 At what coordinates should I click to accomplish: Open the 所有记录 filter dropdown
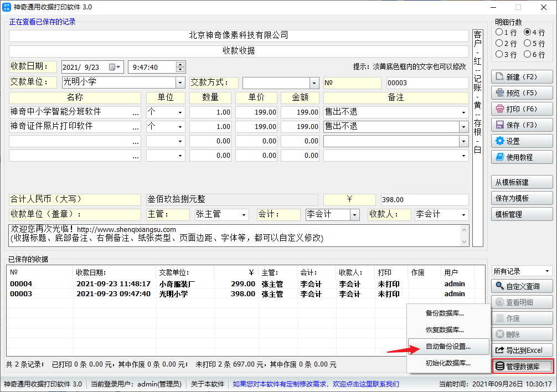click(x=548, y=271)
